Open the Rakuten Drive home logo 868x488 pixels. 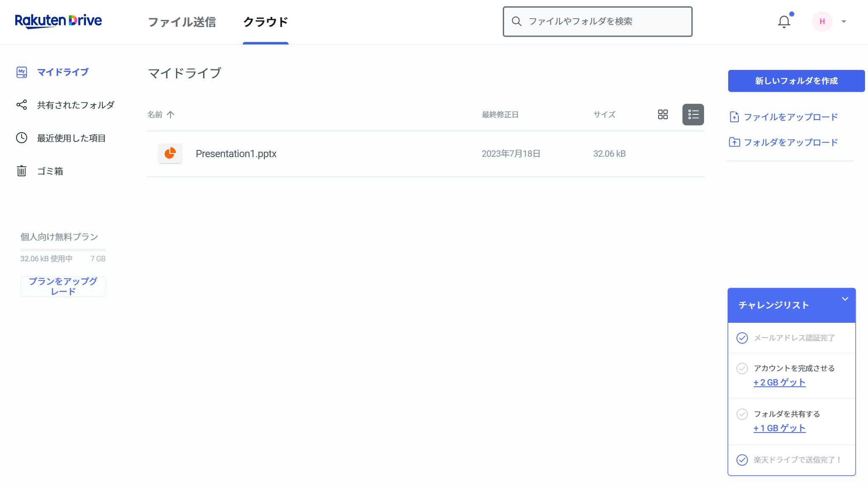(x=58, y=21)
